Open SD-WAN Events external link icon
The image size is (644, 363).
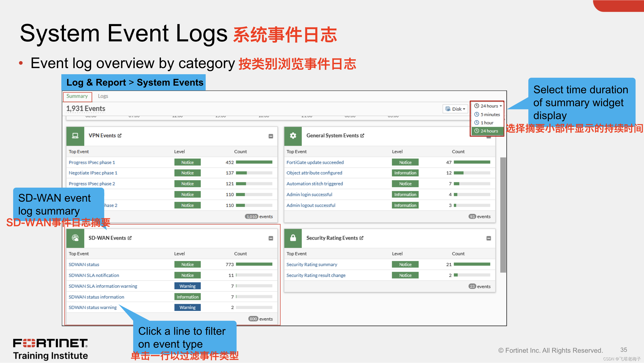(x=129, y=238)
